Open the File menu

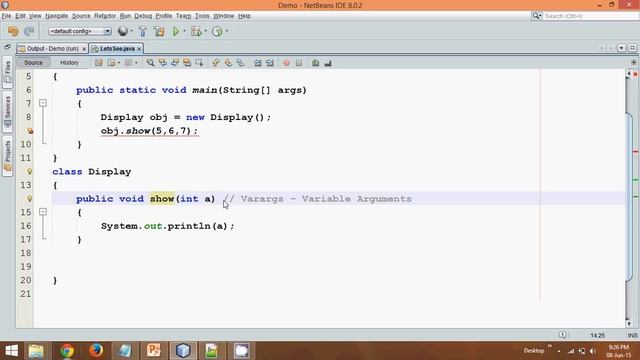click(6, 16)
